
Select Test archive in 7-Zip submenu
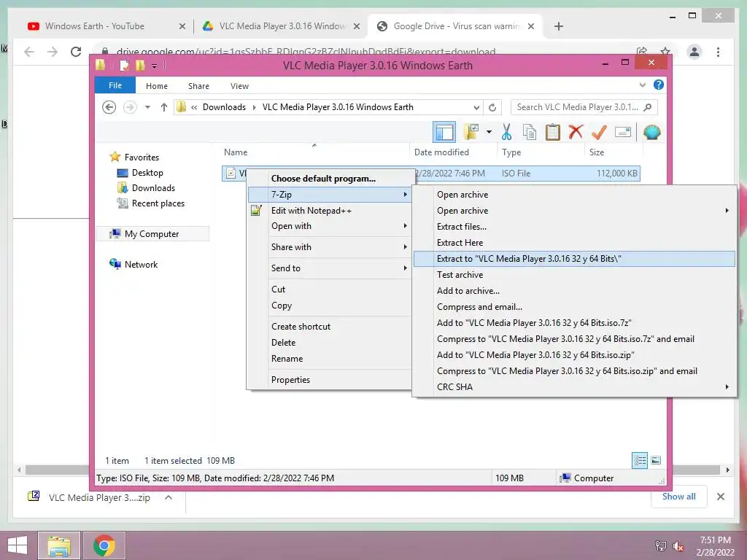click(x=460, y=275)
